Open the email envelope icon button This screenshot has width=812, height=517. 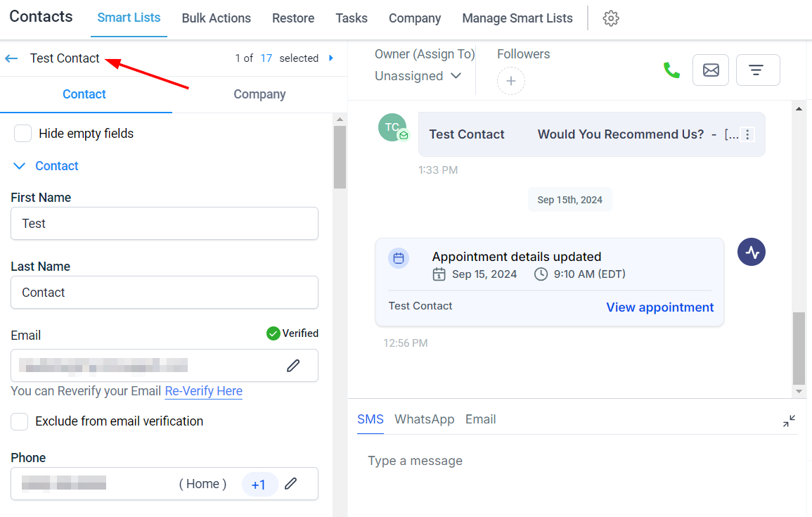(711, 70)
